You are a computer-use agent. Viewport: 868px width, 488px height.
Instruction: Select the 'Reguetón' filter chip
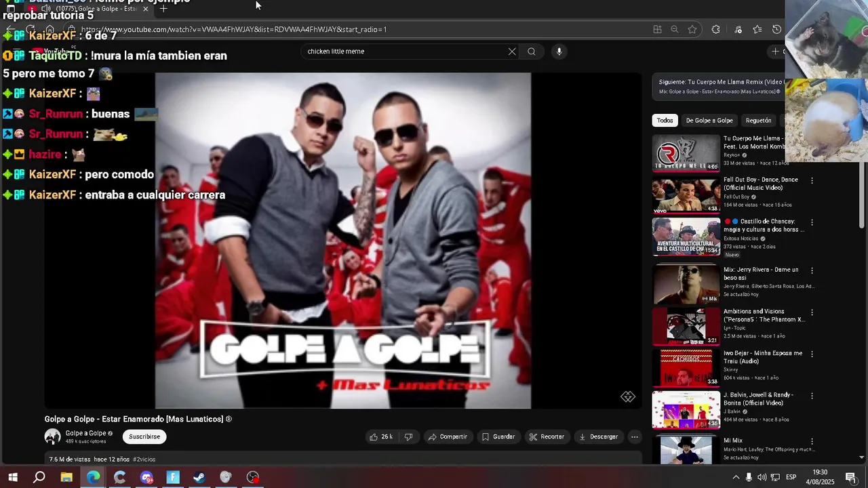click(758, 121)
